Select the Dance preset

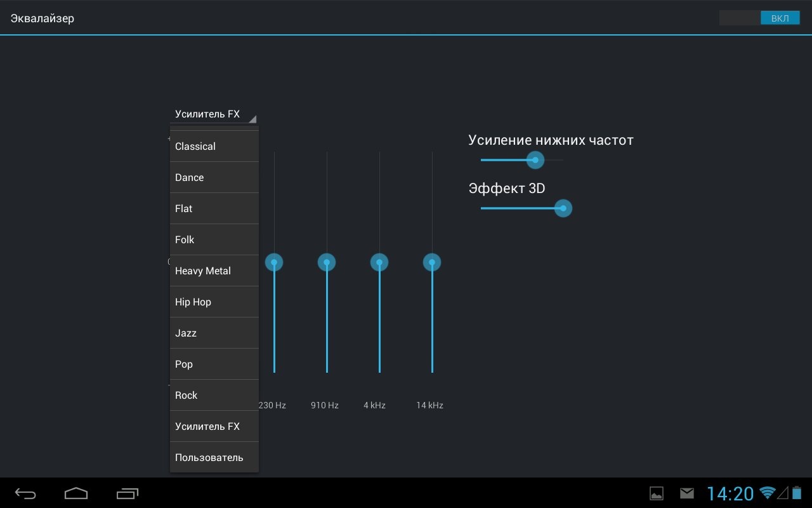coord(214,177)
